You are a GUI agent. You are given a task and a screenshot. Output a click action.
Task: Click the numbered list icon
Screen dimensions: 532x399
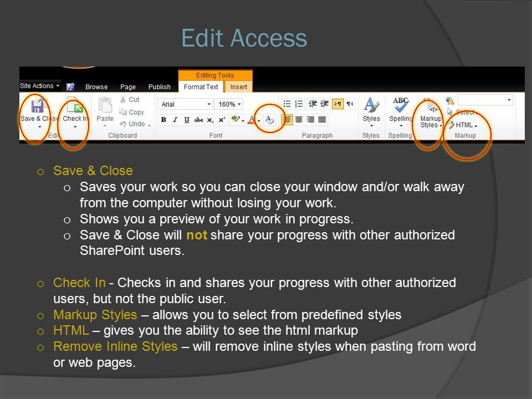299,104
